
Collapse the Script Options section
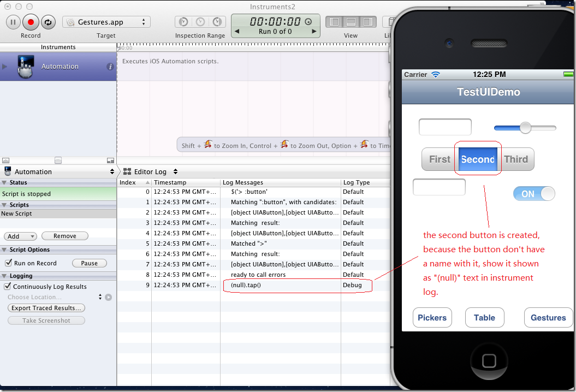pos(4,250)
